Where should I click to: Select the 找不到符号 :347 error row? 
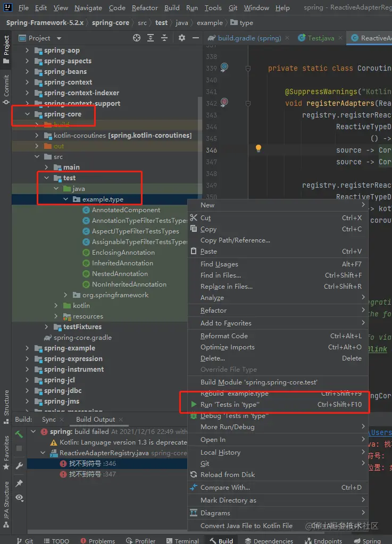pyautogui.click(x=107, y=474)
